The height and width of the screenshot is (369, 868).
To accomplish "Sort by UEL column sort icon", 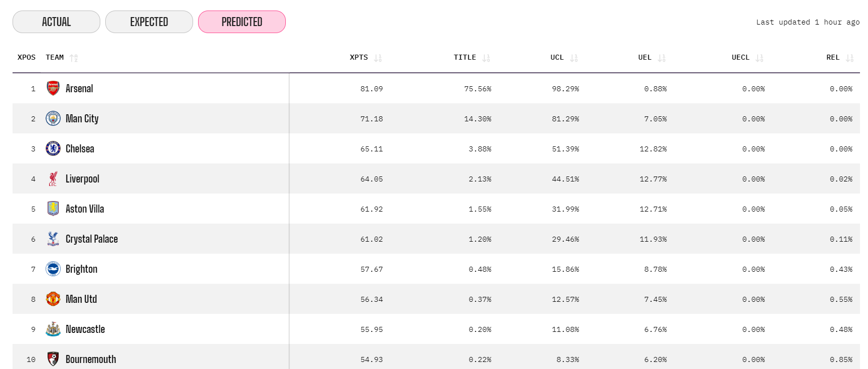I will [x=661, y=58].
